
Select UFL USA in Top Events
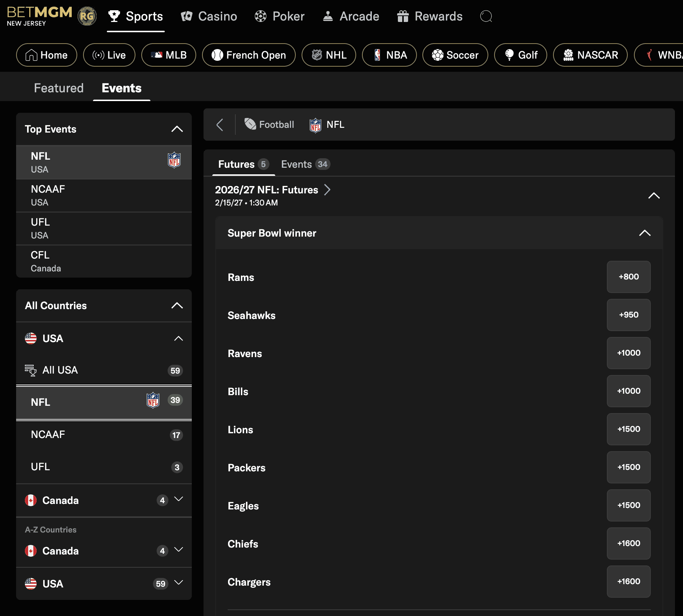[x=104, y=229]
